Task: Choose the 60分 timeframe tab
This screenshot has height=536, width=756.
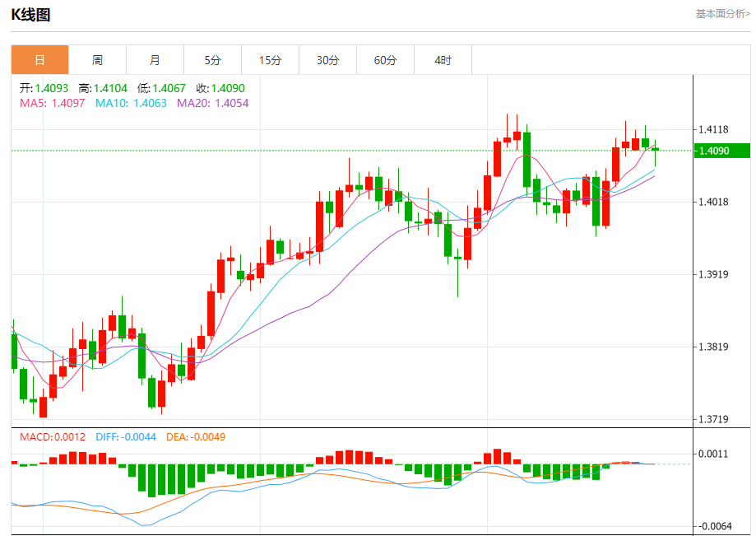Action: click(385, 60)
